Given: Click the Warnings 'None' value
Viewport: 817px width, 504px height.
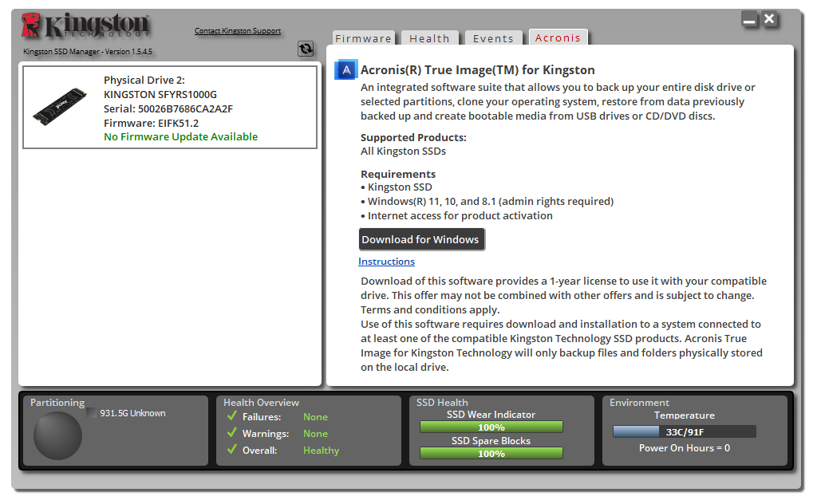Looking at the screenshot, I should tap(315, 434).
